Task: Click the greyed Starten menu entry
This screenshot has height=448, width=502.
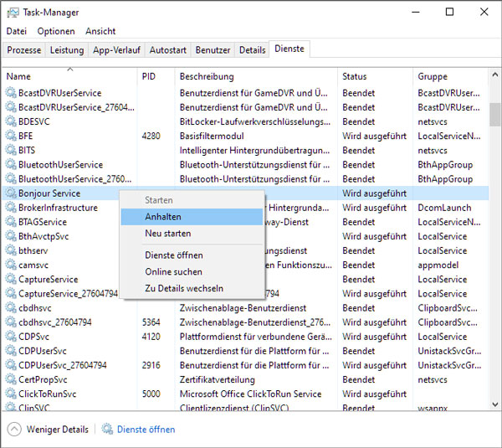Action: (x=192, y=200)
